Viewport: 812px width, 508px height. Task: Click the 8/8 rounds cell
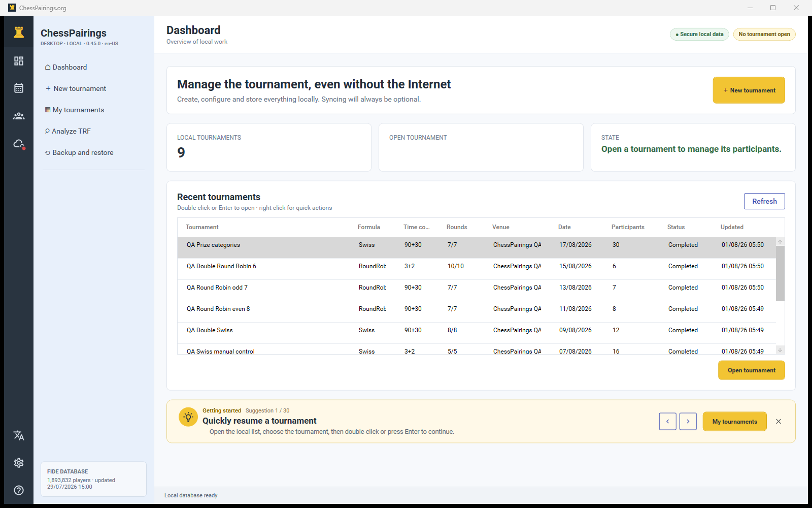coord(452,330)
